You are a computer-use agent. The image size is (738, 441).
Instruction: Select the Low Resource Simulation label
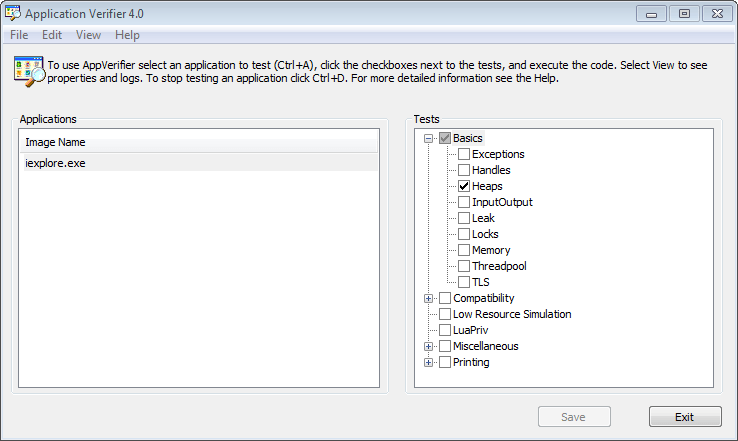[512, 314]
